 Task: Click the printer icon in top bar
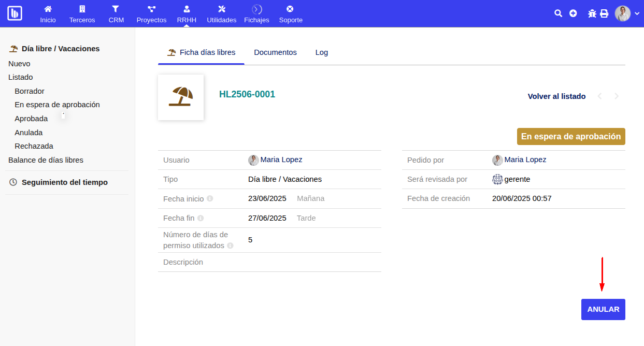[x=604, y=13]
